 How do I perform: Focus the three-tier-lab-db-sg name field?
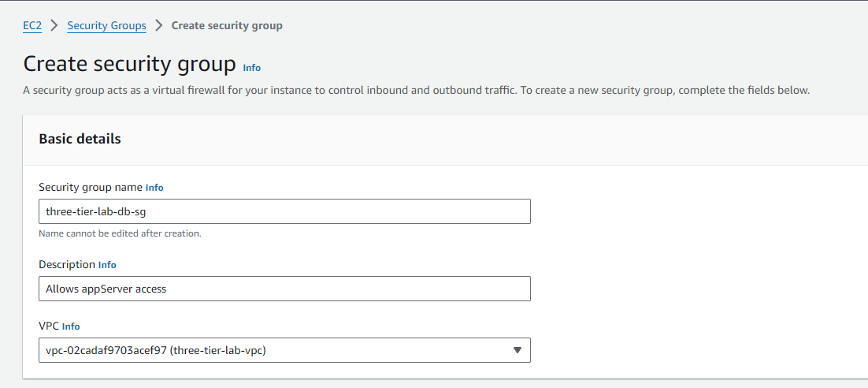click(x=284, y=211)
